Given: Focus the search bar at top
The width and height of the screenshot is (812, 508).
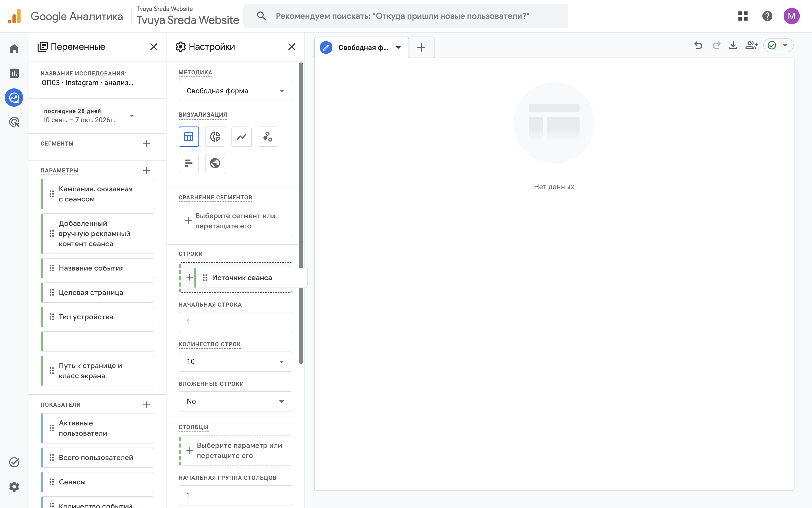Looking at the screenshot, I should pos(405,16).
